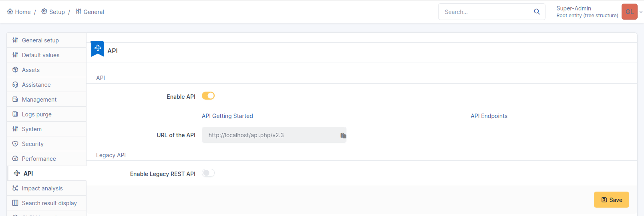Image resolution: width=644 pixels, height=216 pixels.
Task: Switch to Default values tab
Action: coord(46,55)
